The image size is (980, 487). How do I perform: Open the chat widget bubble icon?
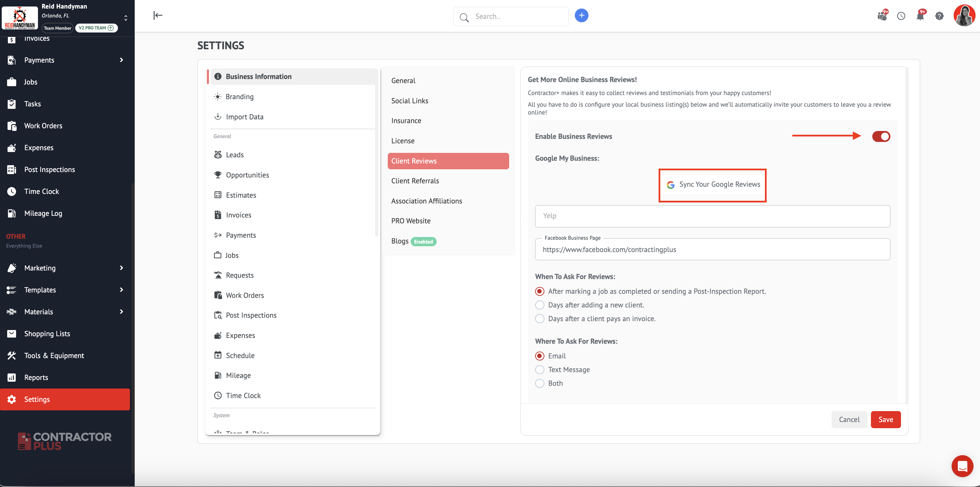tap(962, 466)
